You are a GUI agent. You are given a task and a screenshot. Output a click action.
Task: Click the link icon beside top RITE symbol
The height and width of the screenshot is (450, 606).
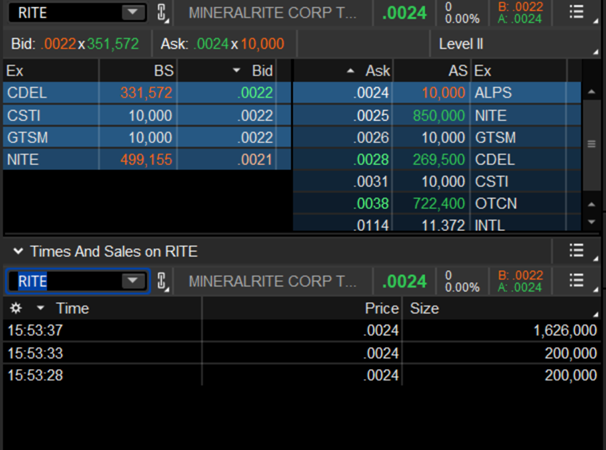click(x=162, y=12)
